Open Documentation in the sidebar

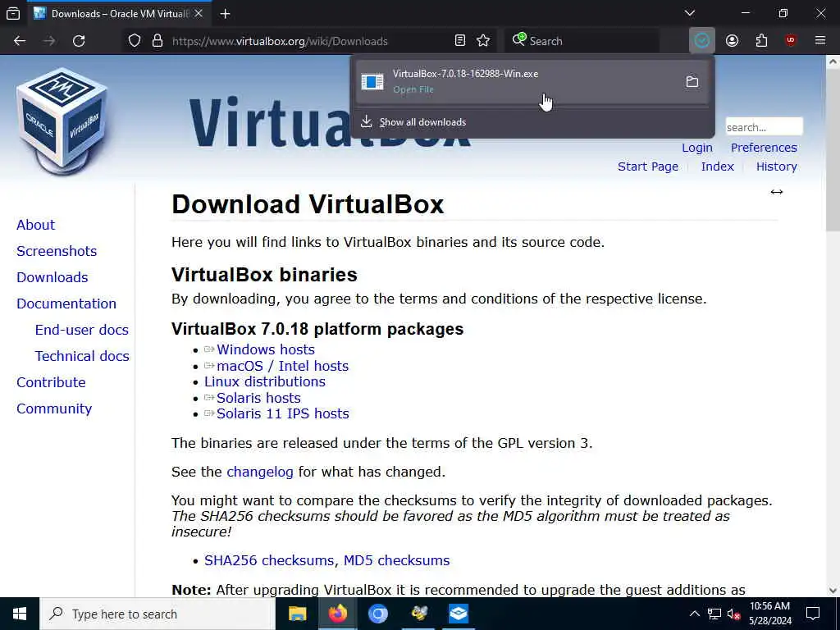(66, 304)
